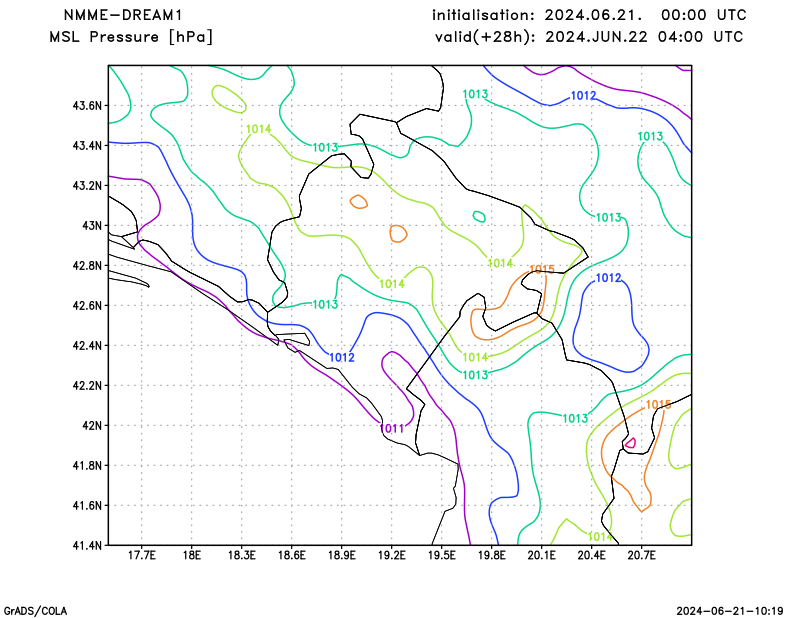Click the 42.2N latitude label

click(87, 385)
